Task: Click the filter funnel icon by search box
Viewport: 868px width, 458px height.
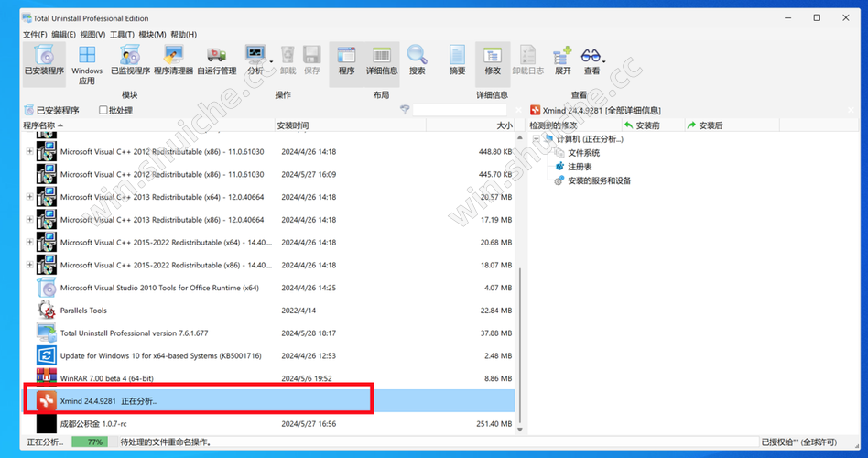Action: coord(405,110)
